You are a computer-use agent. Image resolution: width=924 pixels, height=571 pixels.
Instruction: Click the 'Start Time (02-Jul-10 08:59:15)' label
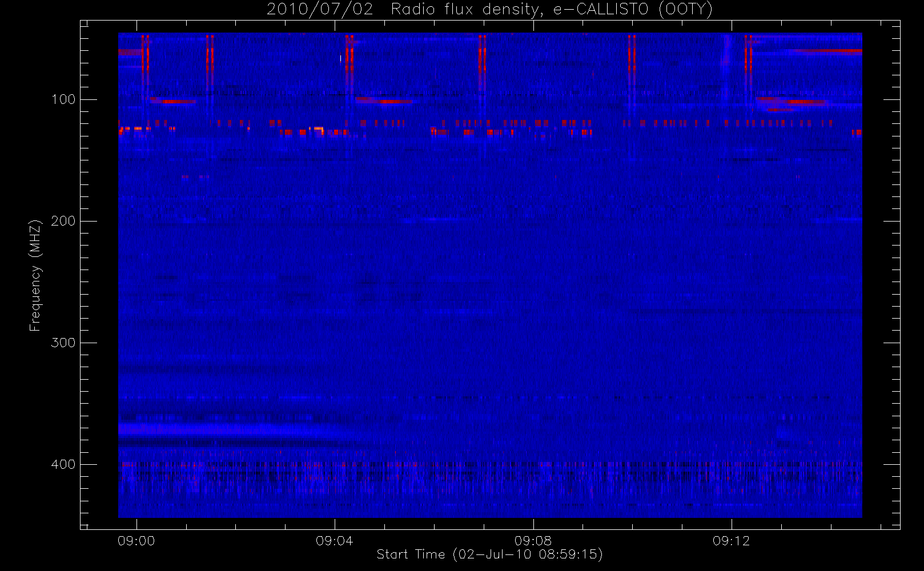(490, 554)
